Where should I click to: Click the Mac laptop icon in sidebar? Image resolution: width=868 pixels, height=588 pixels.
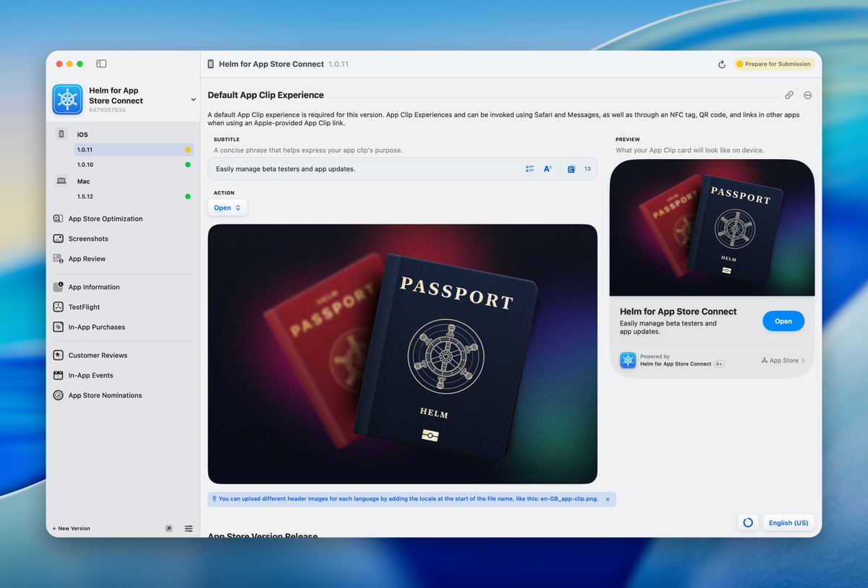pos(61,182)
